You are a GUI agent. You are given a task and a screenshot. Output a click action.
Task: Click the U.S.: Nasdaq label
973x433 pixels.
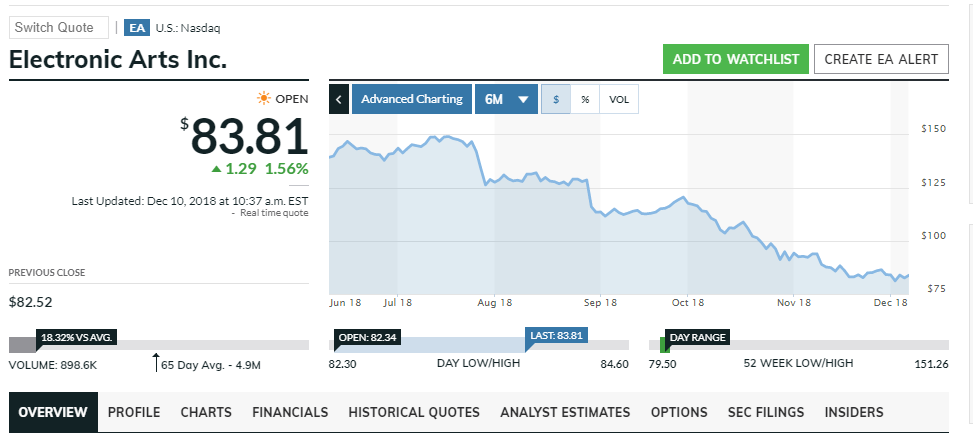[188, 28]
